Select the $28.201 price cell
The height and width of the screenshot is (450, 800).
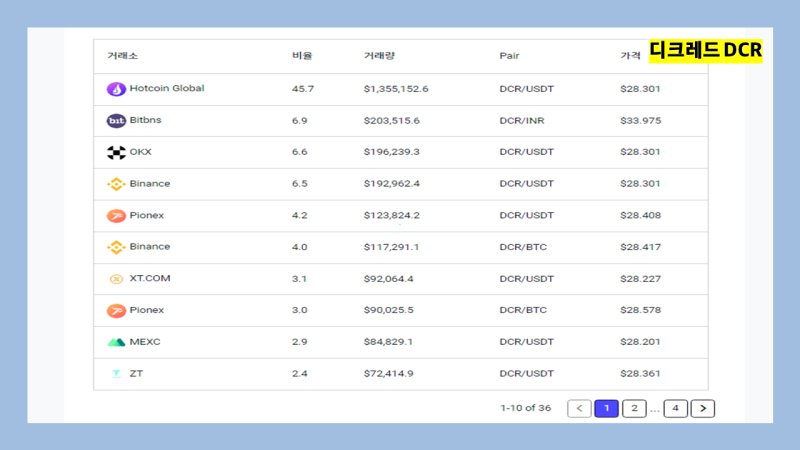[640, 341]
